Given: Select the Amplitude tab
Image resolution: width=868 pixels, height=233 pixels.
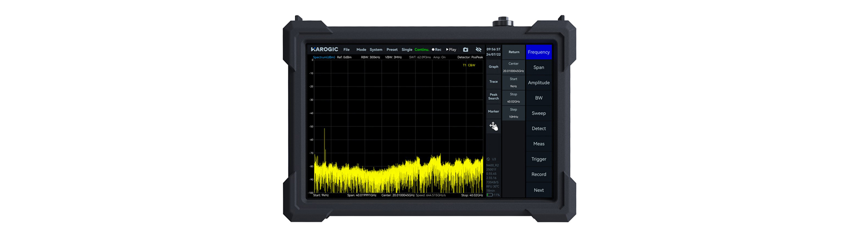Looking at the screenshot, I should tap(539, 82).
